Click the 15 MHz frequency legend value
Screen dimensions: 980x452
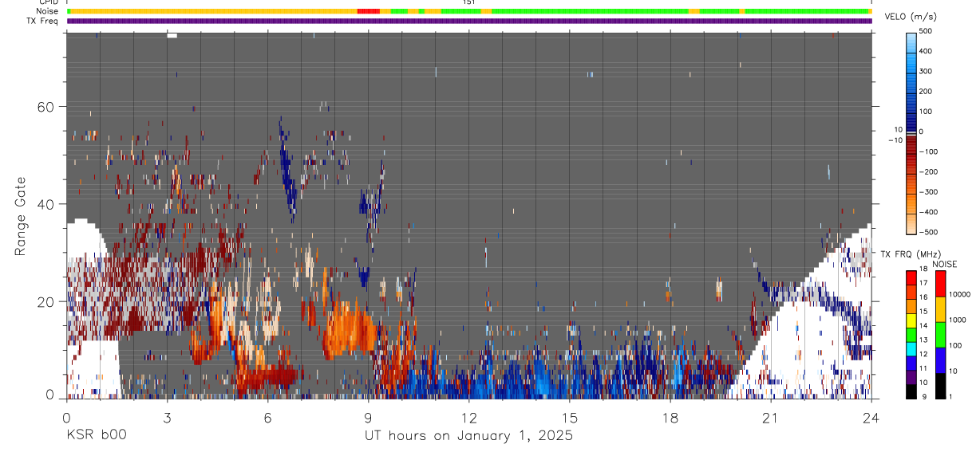point(923,312)
